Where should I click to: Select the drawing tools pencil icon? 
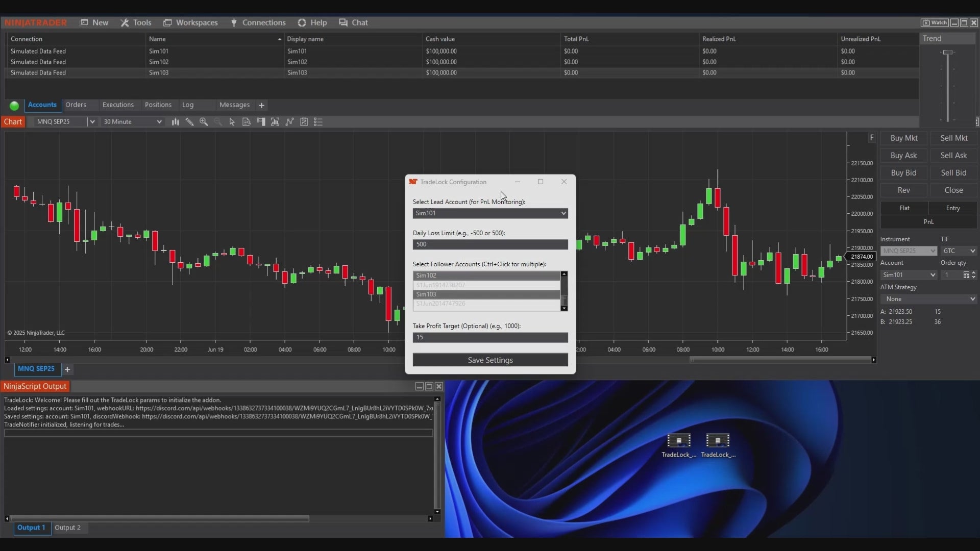click(189, 122)
